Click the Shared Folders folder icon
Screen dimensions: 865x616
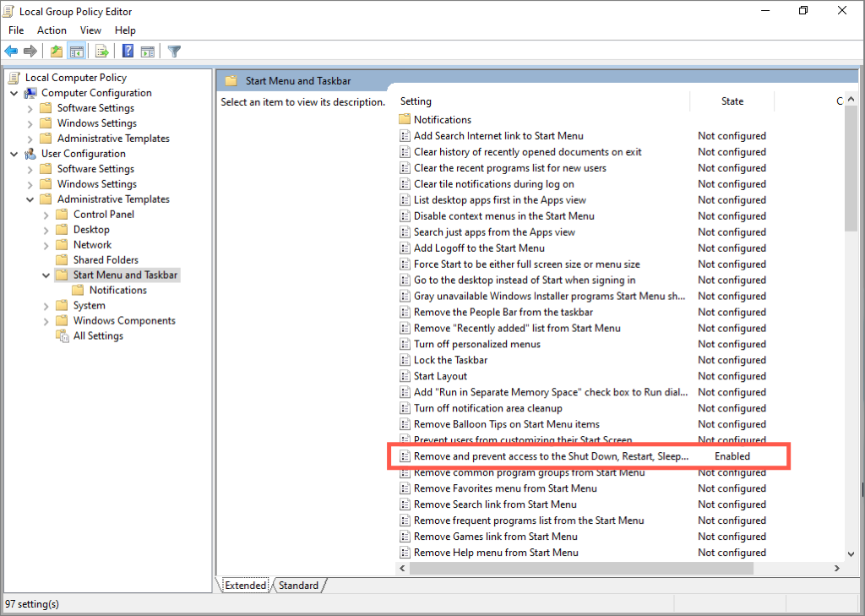(x=63, y=260)
